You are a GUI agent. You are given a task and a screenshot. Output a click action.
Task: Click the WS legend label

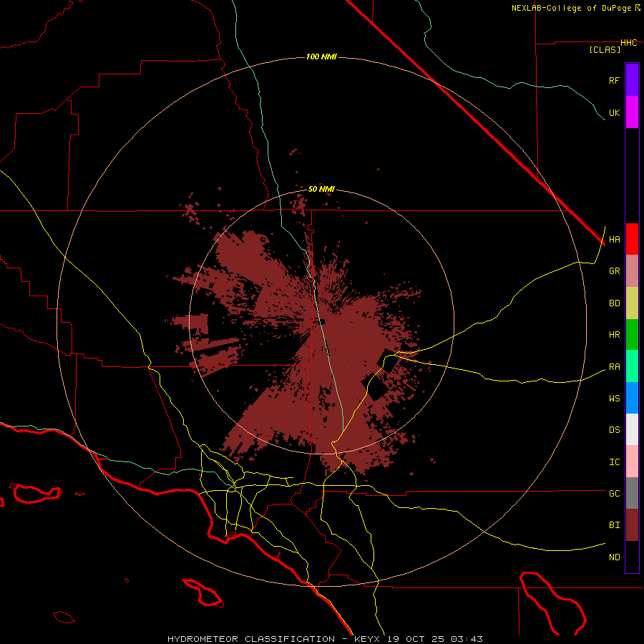pos(615,399)
